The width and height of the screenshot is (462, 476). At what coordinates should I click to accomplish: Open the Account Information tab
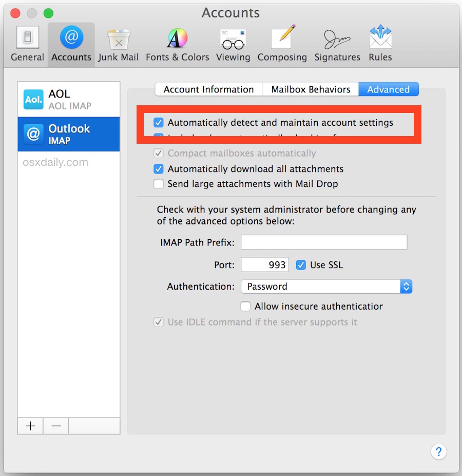[x=208, y=89]
